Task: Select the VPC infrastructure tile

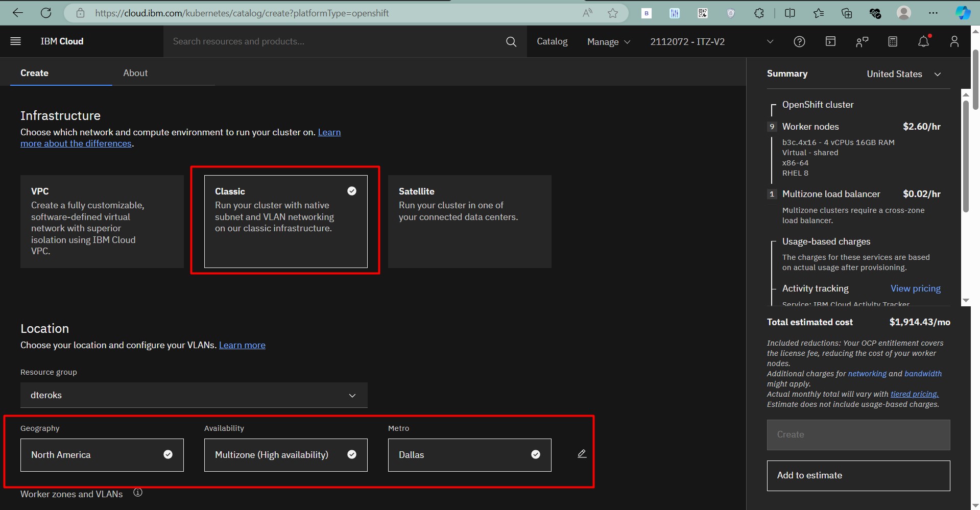Action: click(102, 222)
